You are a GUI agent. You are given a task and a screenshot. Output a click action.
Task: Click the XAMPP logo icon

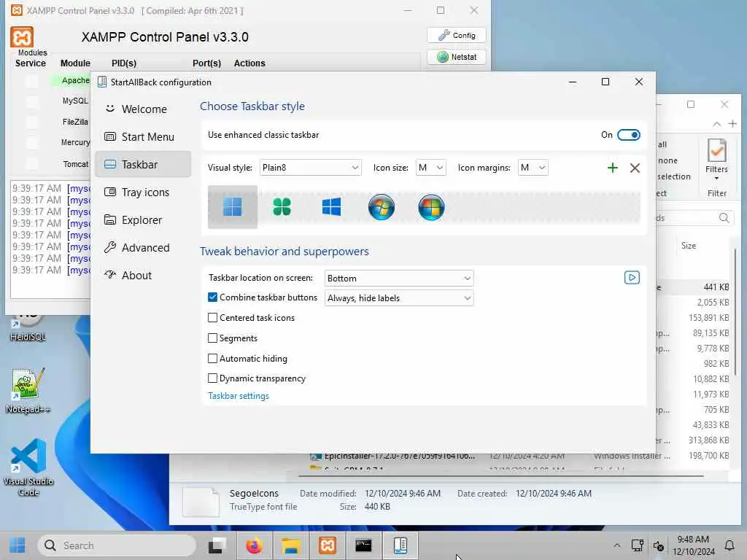(x=22, y=37)
